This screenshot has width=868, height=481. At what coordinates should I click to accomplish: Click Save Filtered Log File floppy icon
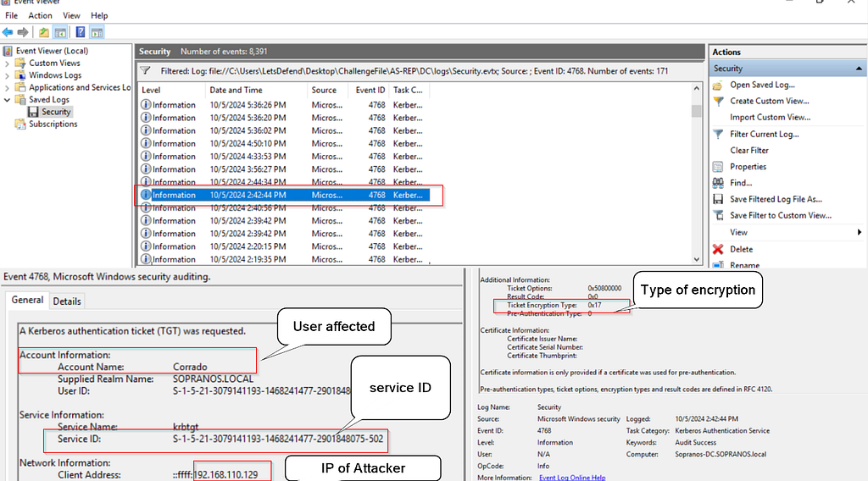coord(718,199)
